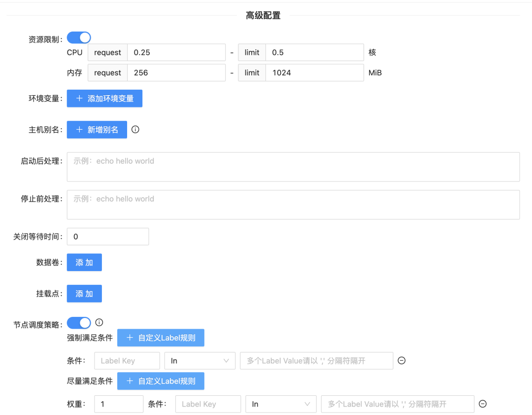Focus the CPU limit field
Viewport: 532px width, 415px height.
coord(314,52)
